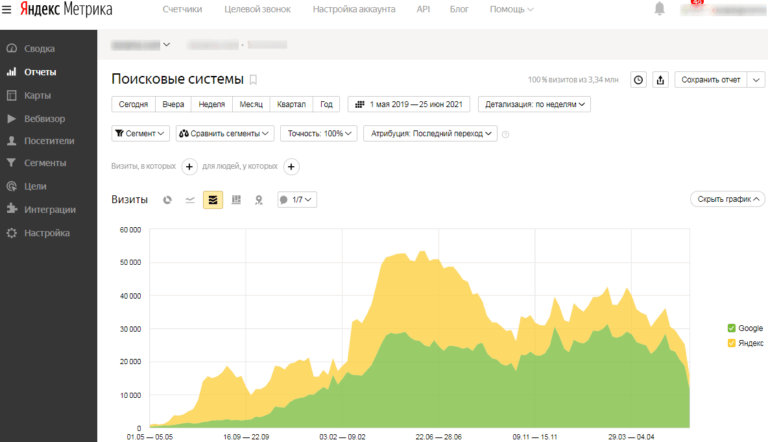Click the Цели target icon

coord(12,186)
